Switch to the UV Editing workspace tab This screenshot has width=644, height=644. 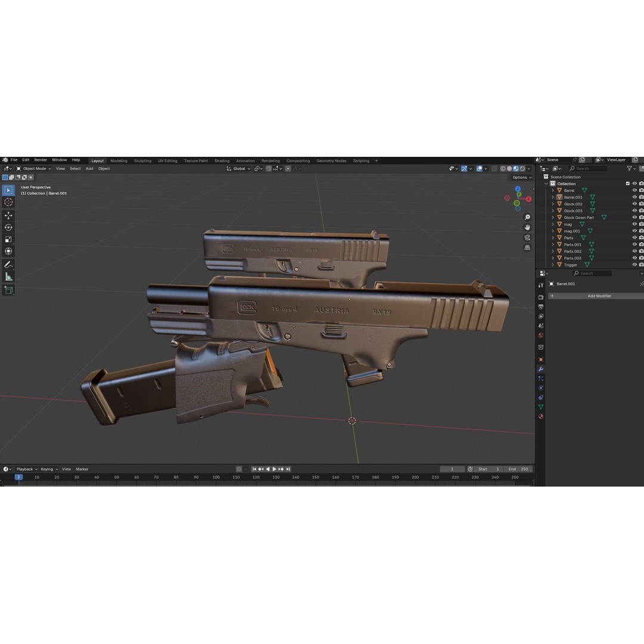[x=168, y=161]
